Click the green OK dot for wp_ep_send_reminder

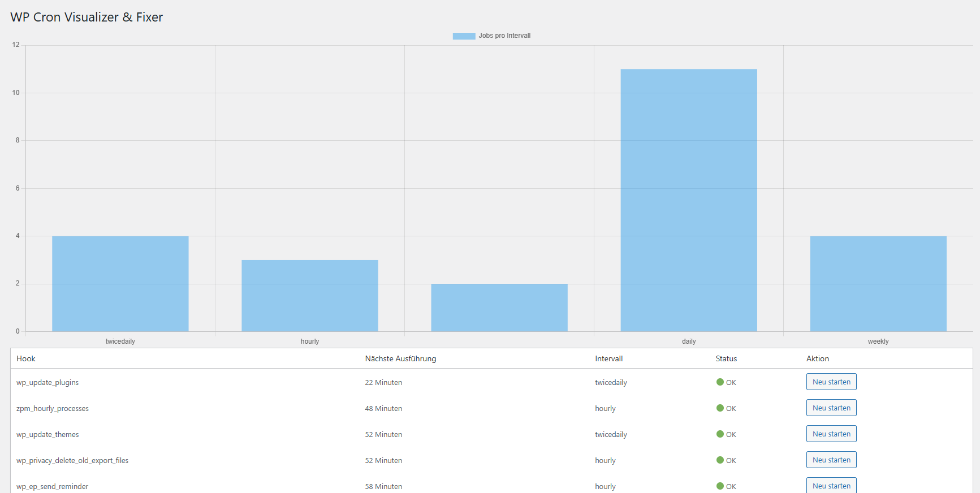tap(720, 486)
